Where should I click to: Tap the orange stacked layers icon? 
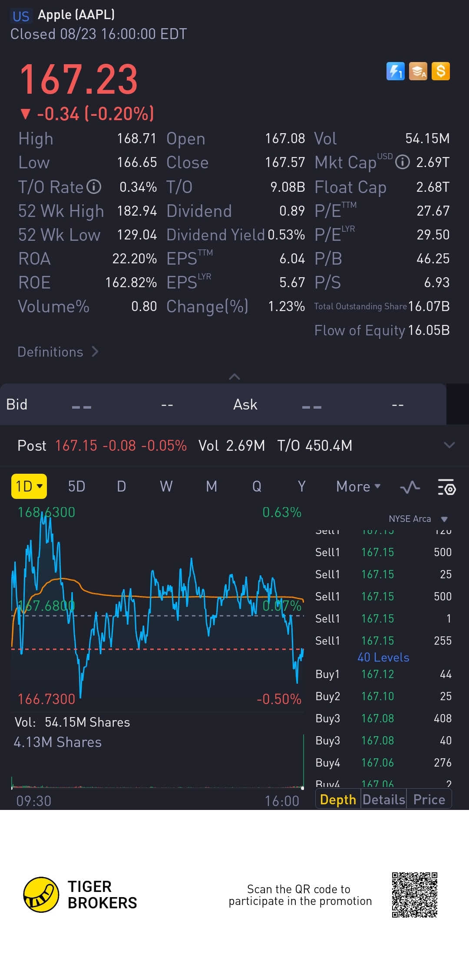pyautogui.click(x=418, y=71)
